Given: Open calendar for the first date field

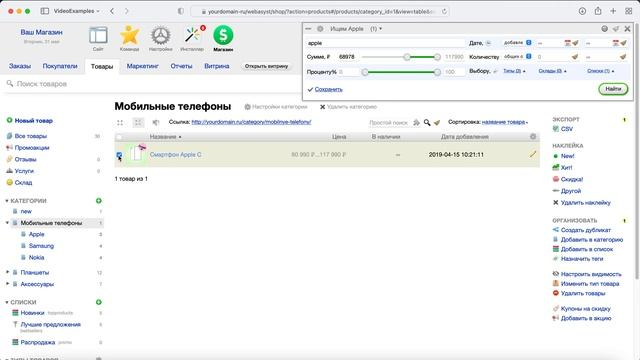Looking at the screenshot, I should pyautogui.click(x=567, y=43).
